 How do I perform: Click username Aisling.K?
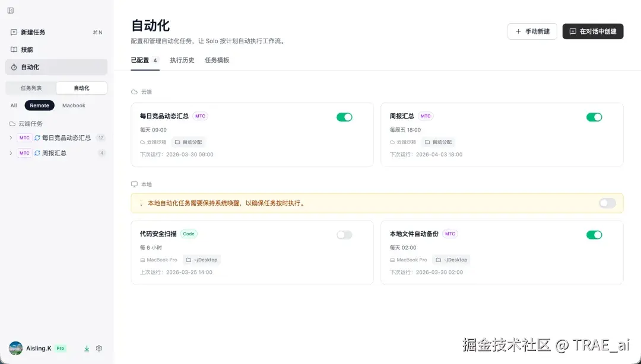(39, 349)
